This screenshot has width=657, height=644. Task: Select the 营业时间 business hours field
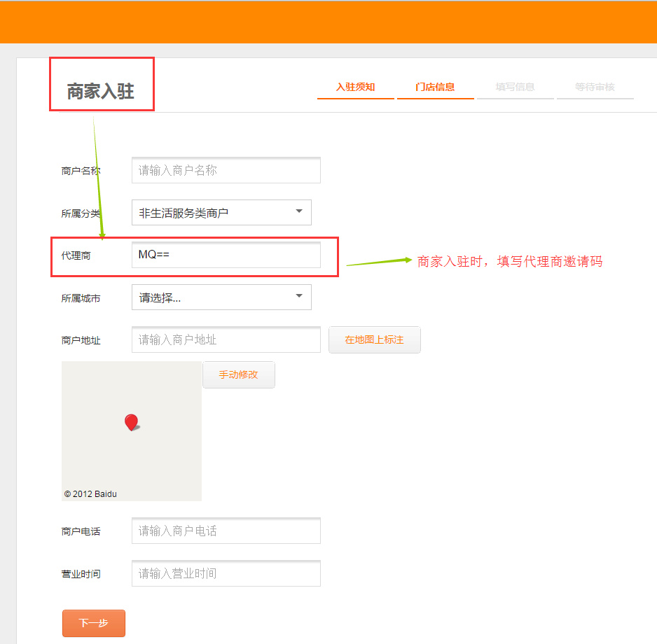click(226, 574)
